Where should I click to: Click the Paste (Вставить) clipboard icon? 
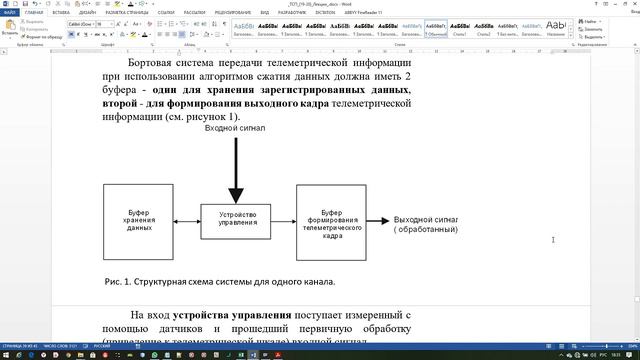10,25
